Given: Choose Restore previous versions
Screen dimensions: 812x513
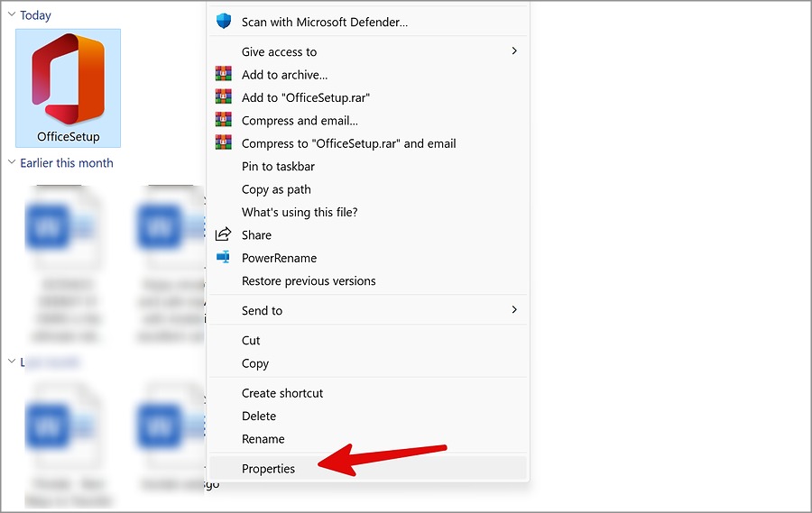Looking at the screenshot, I should coord(368,280).
